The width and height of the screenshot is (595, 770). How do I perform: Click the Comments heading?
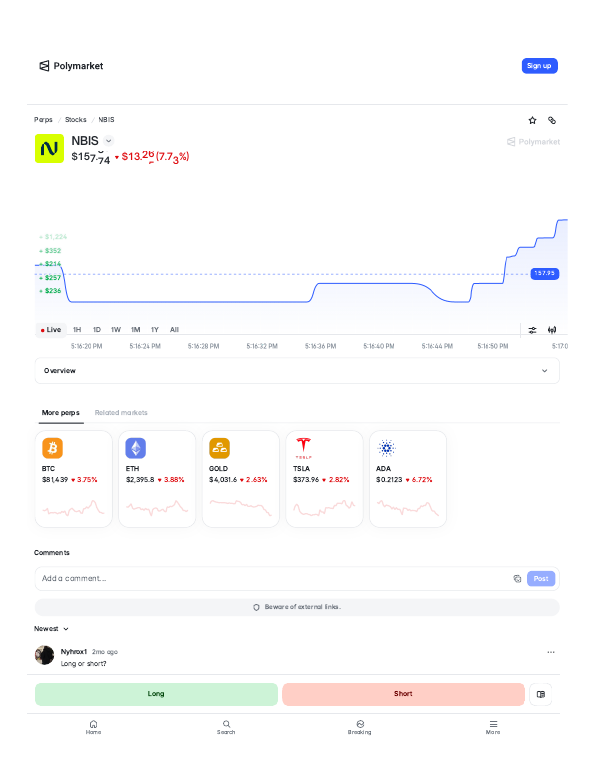[x=52, y=552]
